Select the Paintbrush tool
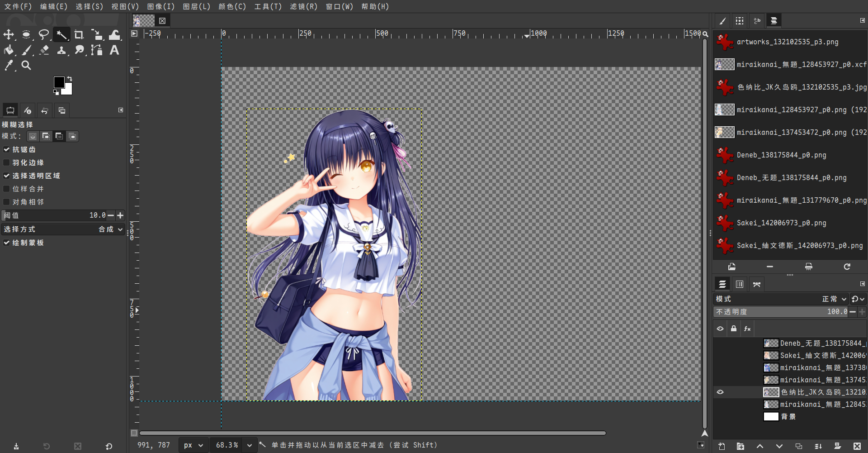The width and height of the screenshot is (868, 453). pyautogui.click(x=26, y=50)
